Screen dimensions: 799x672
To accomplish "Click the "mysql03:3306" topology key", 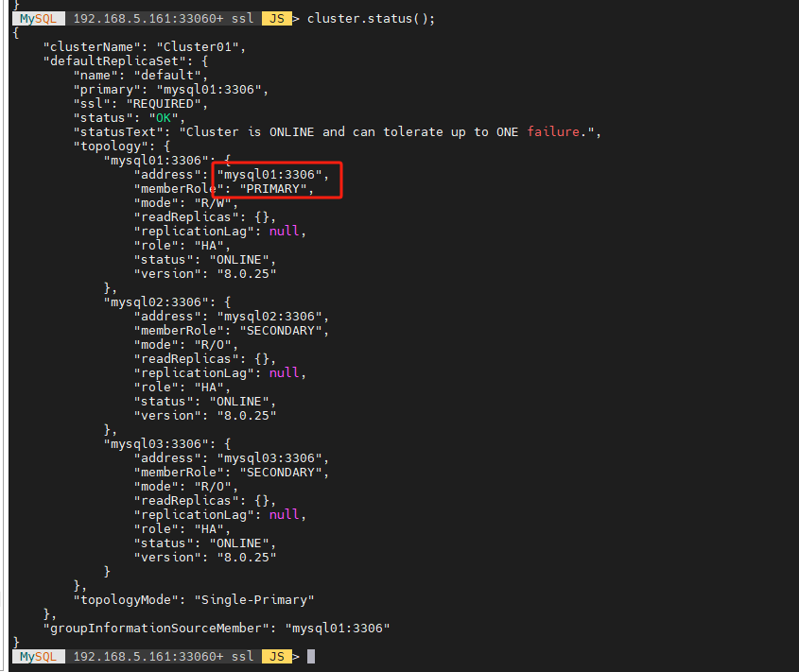I will pos(160,444).
